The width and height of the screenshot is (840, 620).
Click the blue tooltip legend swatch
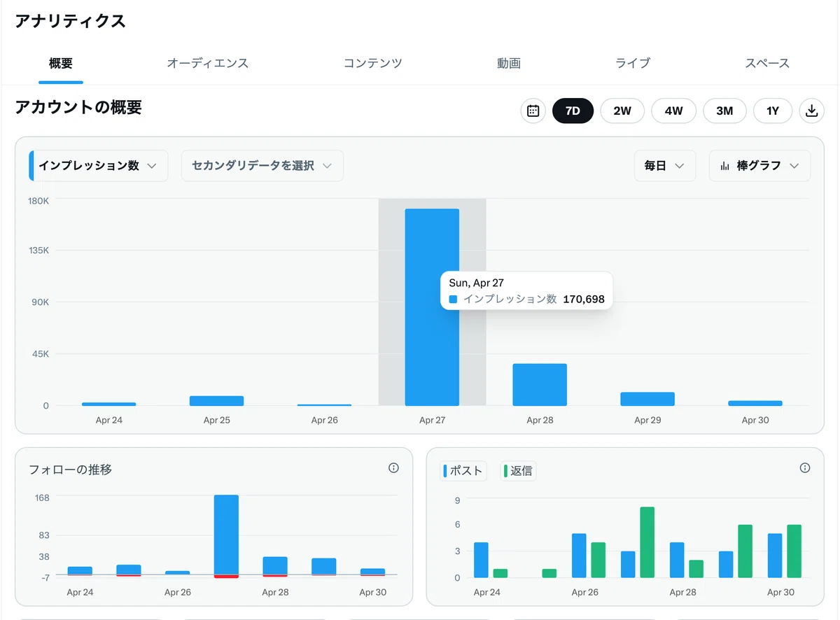click(453, 300)
